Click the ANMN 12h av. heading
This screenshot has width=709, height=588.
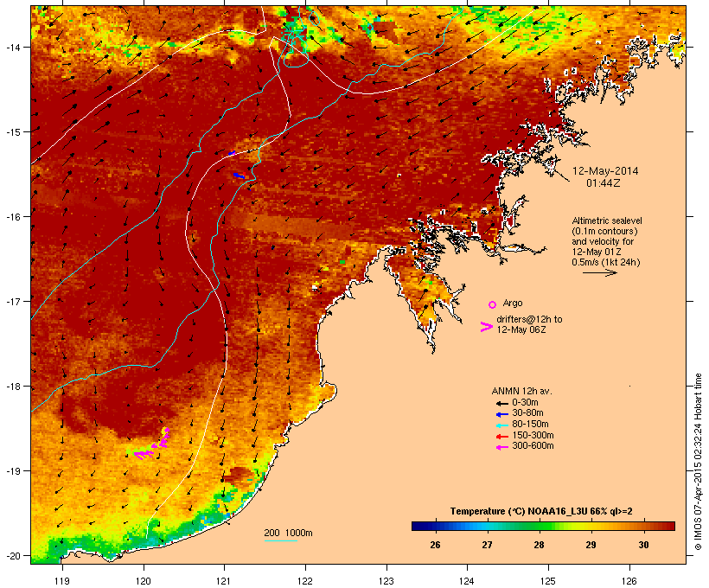(x=521, y=391)
